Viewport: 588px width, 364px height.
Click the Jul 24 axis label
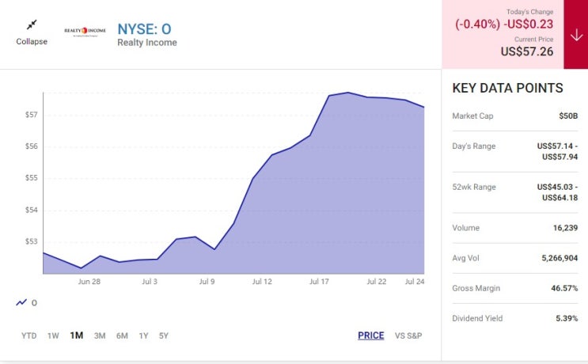[415, 281]
